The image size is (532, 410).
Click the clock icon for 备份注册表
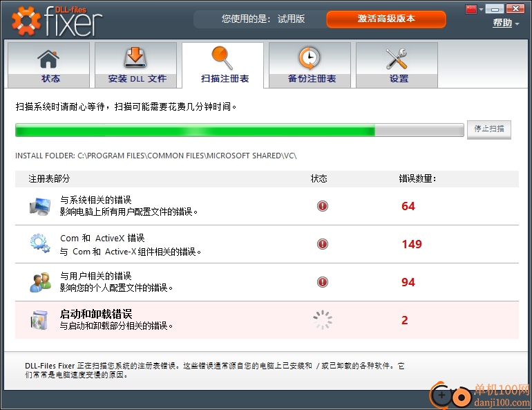pos(309,58)
